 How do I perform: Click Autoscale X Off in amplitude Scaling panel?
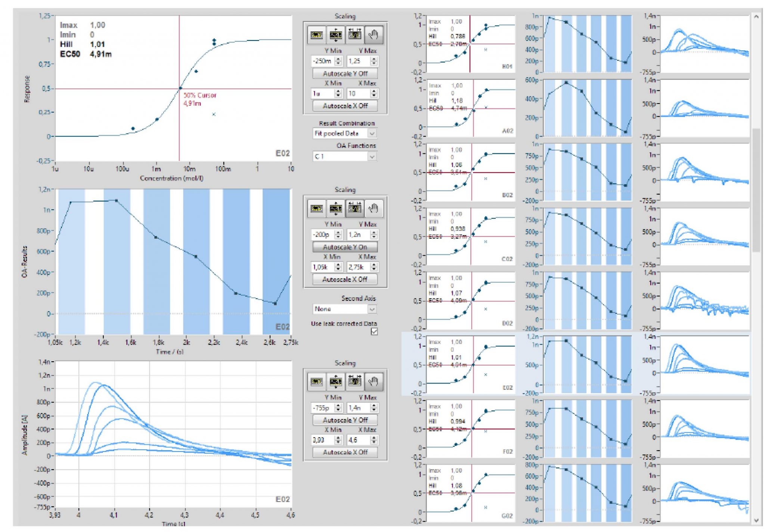(x=345, y=452)
